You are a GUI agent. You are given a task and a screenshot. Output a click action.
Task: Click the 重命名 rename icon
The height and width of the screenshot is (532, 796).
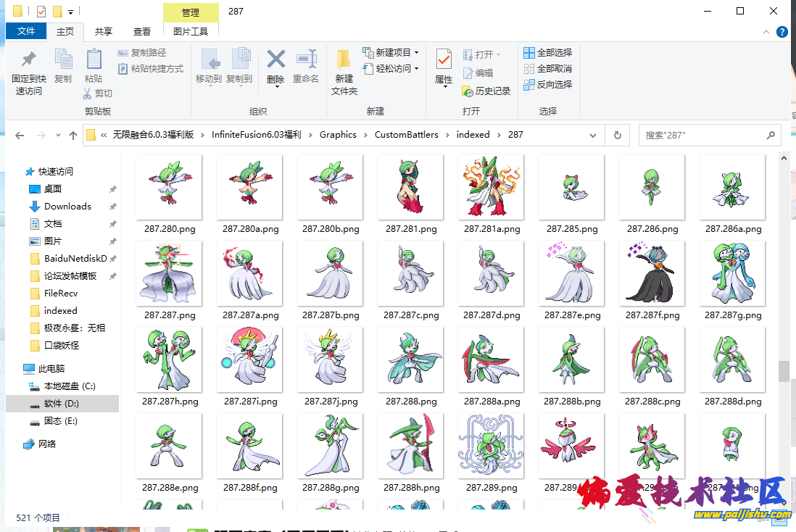(x=306, y=59)
